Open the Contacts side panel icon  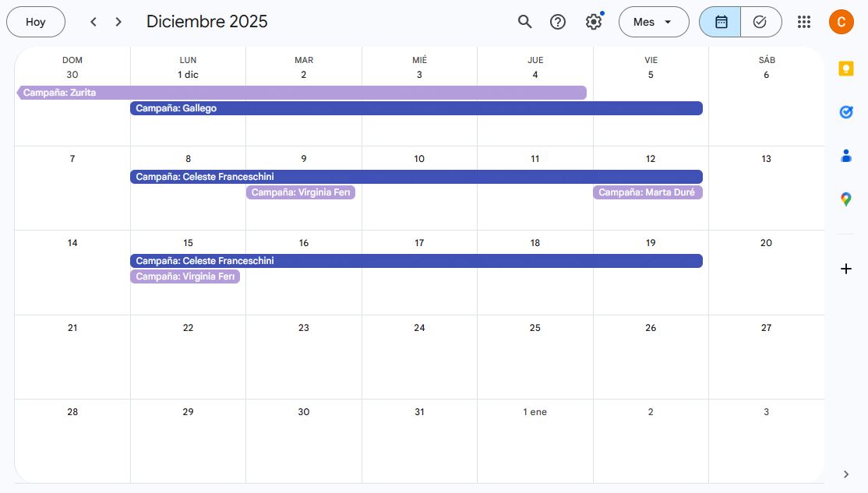(x=845, y=156)
